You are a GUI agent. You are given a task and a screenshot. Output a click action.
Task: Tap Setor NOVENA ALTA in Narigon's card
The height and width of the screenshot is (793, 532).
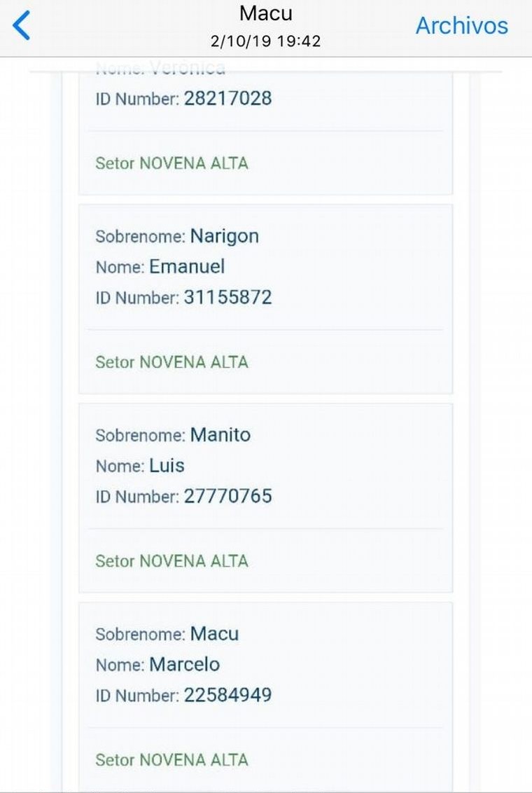tap(171, 362)
